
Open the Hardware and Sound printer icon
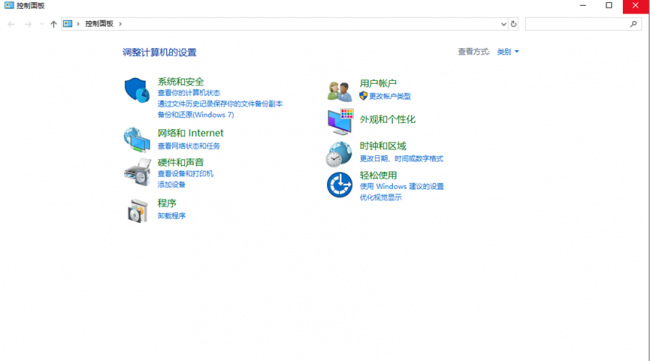[137, 172]
